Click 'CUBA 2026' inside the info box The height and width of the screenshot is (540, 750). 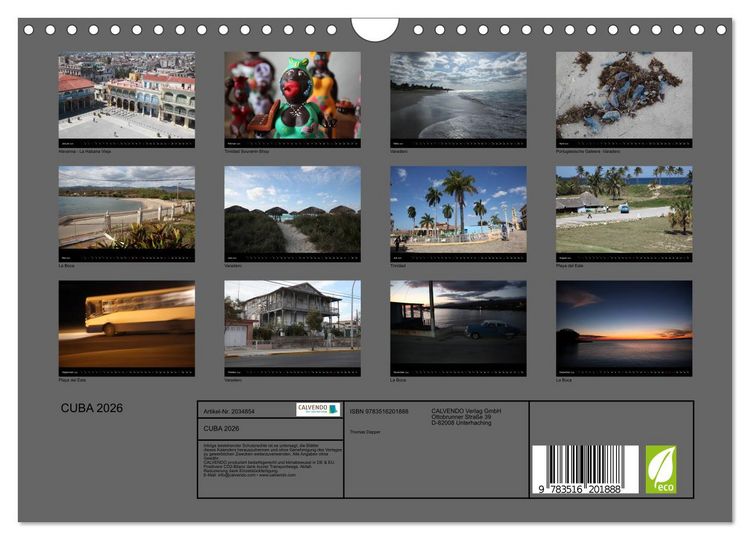click(221, 429)
